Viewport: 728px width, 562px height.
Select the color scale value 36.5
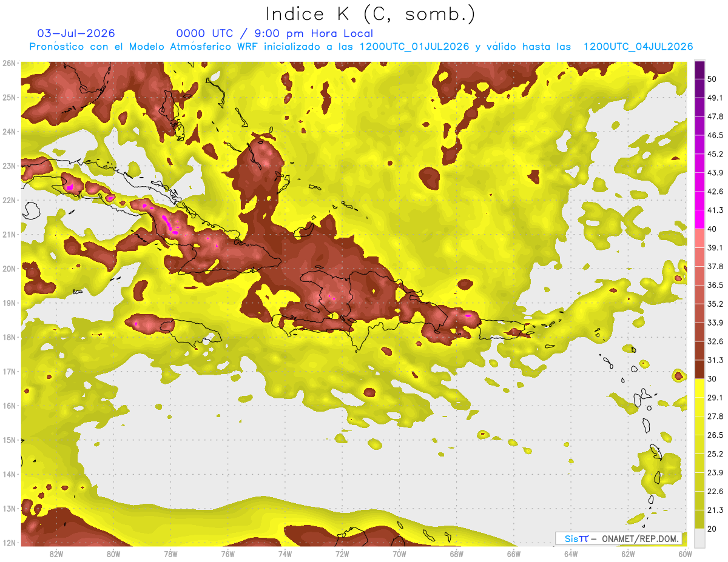[715, 286]
